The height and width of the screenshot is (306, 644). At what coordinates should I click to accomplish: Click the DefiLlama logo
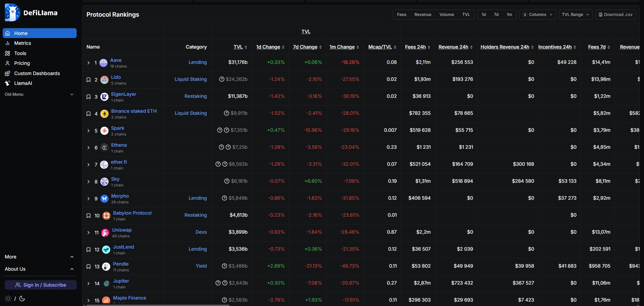tap(31, 12)
